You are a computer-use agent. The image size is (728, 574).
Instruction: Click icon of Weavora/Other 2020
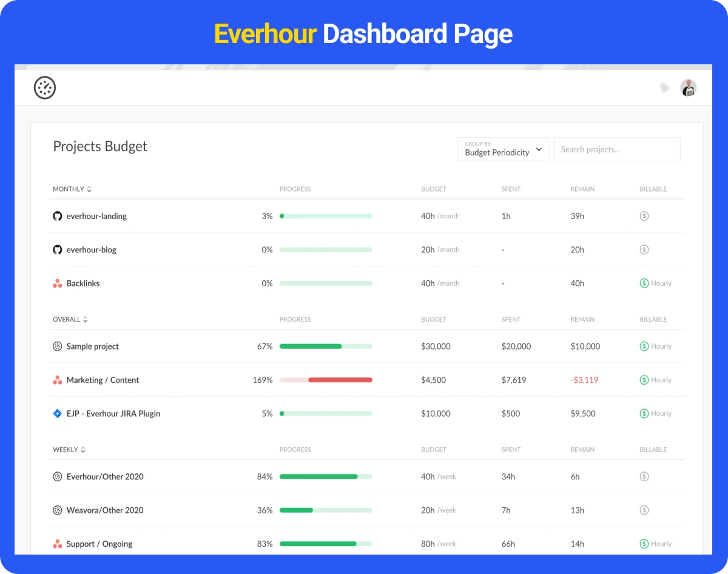click(58, 510)
